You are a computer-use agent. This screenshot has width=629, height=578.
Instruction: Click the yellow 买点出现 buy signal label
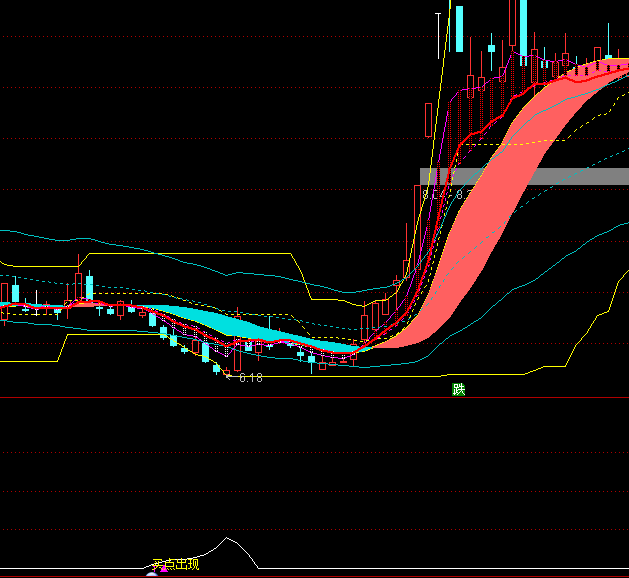click(x=175, y=564)
